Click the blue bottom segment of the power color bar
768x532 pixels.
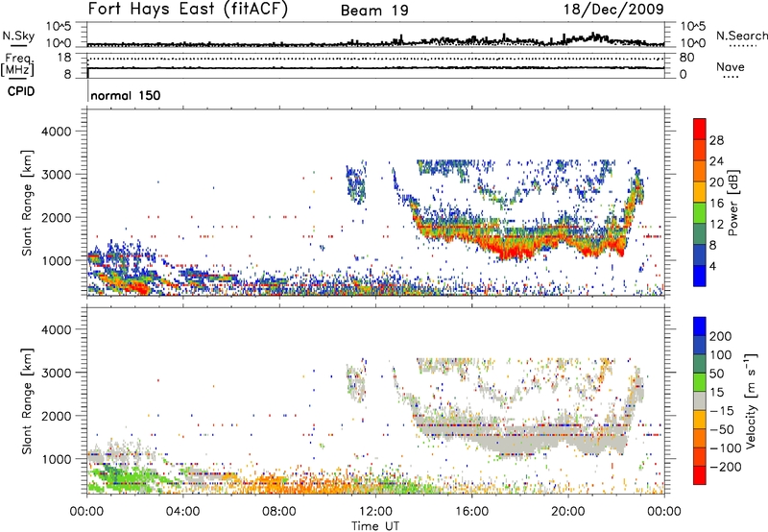tap(700, 276)
